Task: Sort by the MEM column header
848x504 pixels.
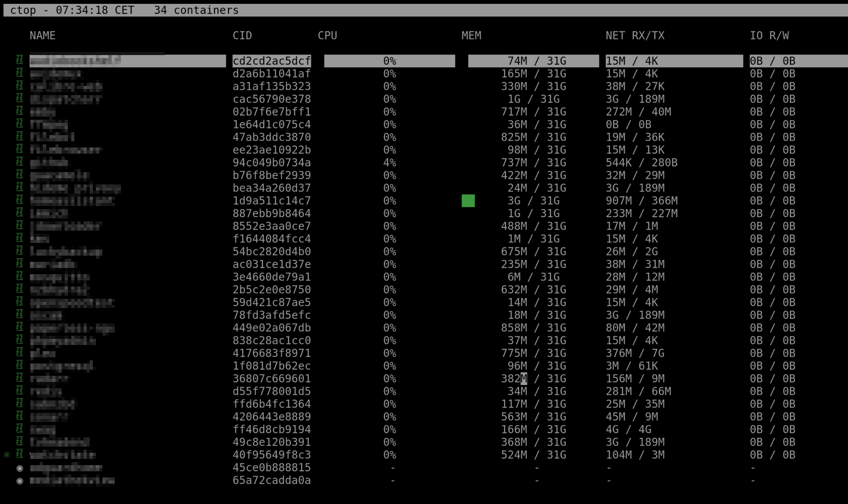Action: (x=471, y=35)
